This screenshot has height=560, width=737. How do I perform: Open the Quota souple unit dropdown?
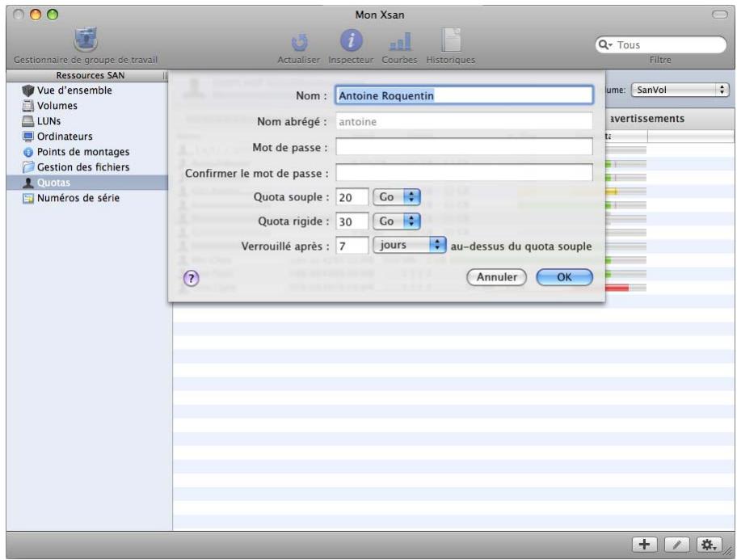397,197
